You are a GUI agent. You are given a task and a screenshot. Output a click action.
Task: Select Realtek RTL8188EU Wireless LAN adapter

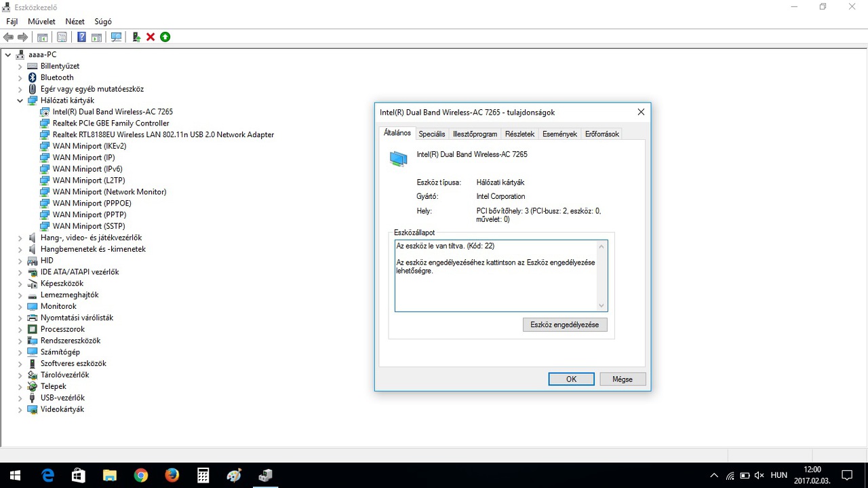(x=163, y=134)
